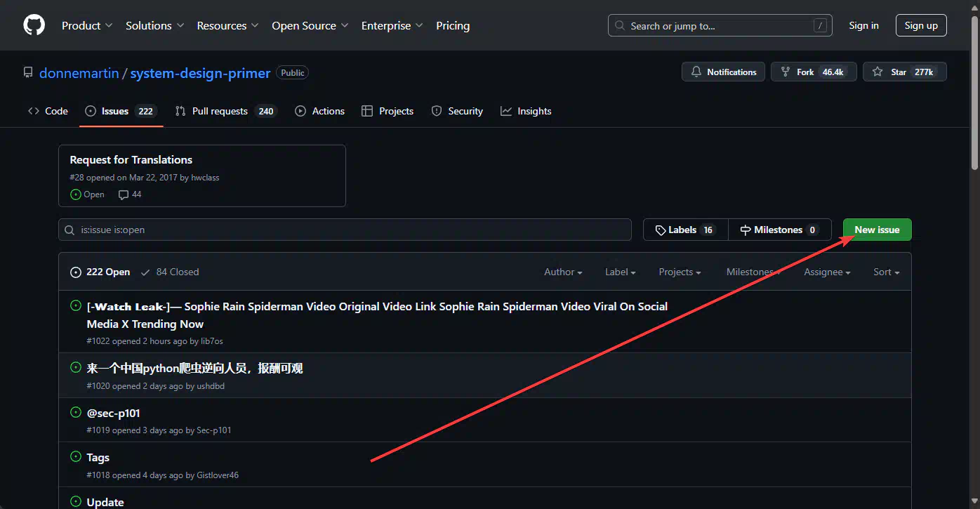Click the Issues count badge 222
980x509 pixels.
(x=145, y=111)
